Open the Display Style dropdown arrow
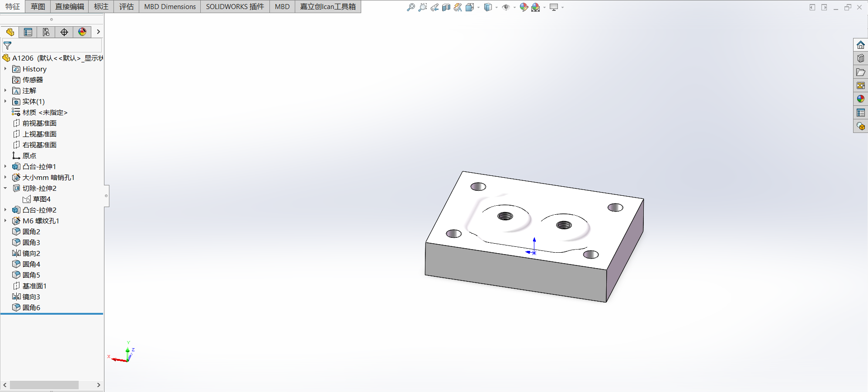This screenshot has width=868, height=392. (x=496, y=7)
